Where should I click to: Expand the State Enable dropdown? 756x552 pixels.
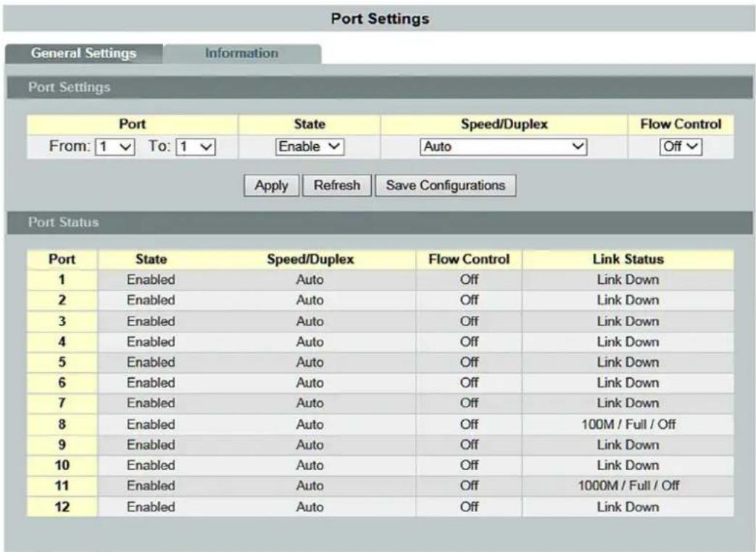310,146
